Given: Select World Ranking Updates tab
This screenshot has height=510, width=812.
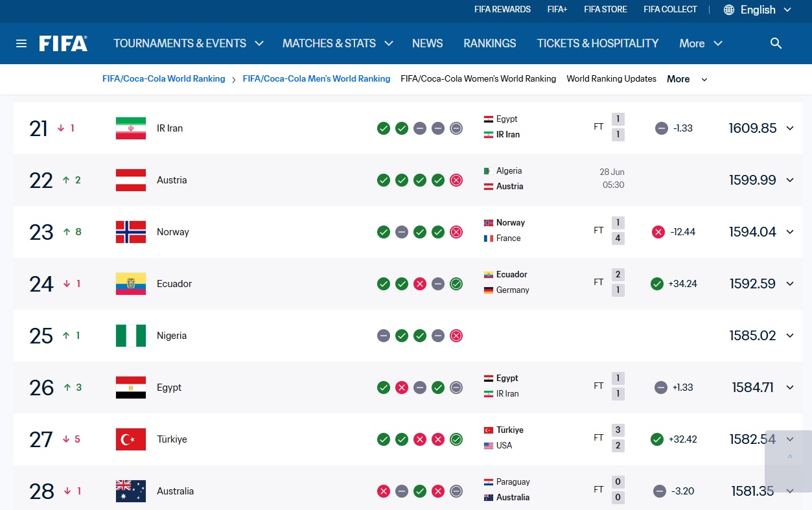Looking at the screenshot, I should point(612,79).
